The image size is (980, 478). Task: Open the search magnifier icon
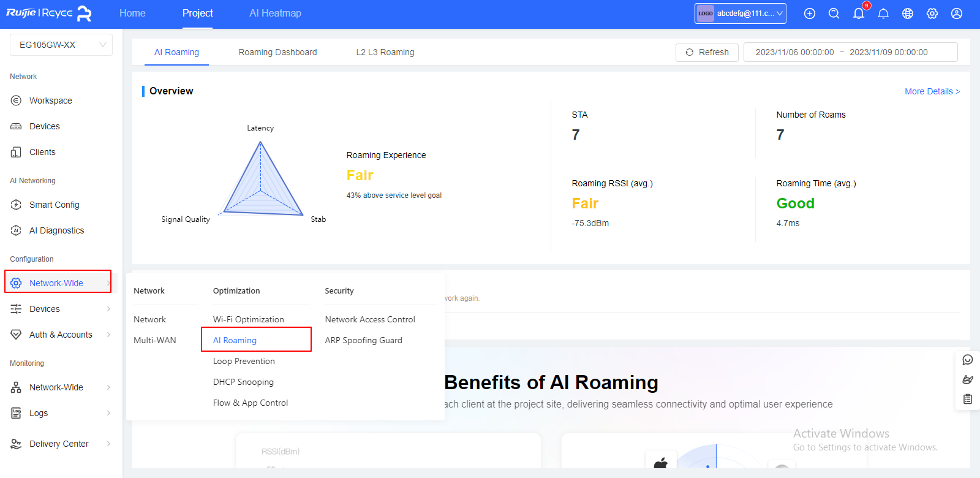(x=834, y=13)
